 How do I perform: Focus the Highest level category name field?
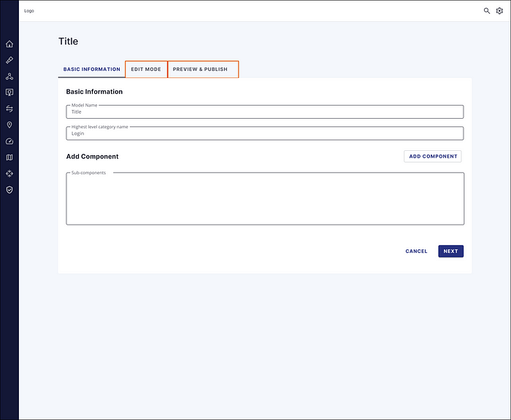pyautogui.click(x=264, y=133)
